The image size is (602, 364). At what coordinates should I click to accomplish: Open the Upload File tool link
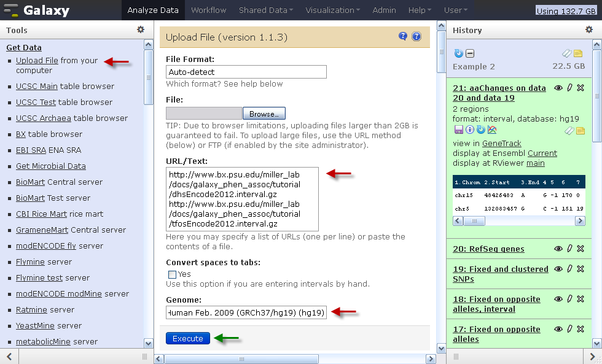(x=37, y=61)
